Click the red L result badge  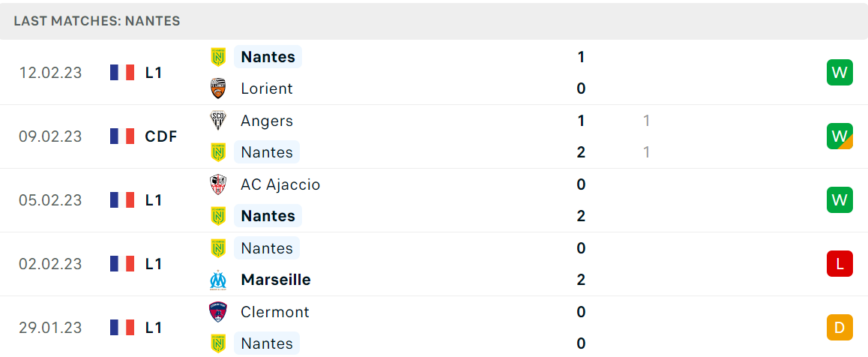(840, 264)
